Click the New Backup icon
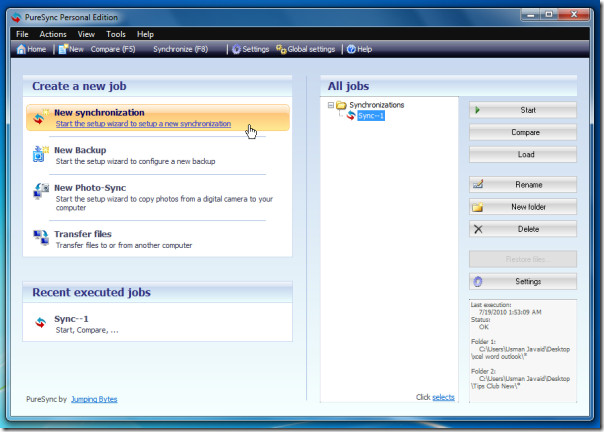This screenshot has height=432, width=604. coord(40,154)
